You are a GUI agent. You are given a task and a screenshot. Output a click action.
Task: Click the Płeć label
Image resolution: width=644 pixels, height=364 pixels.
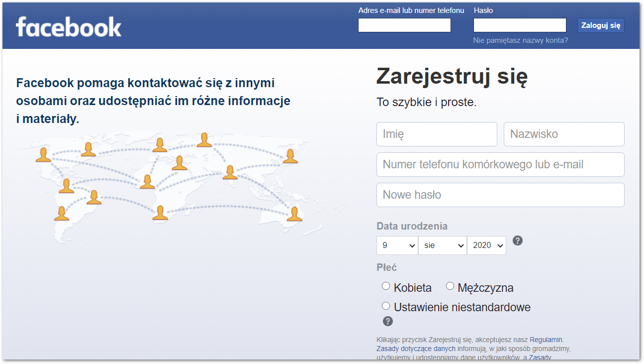click(387, 267)
